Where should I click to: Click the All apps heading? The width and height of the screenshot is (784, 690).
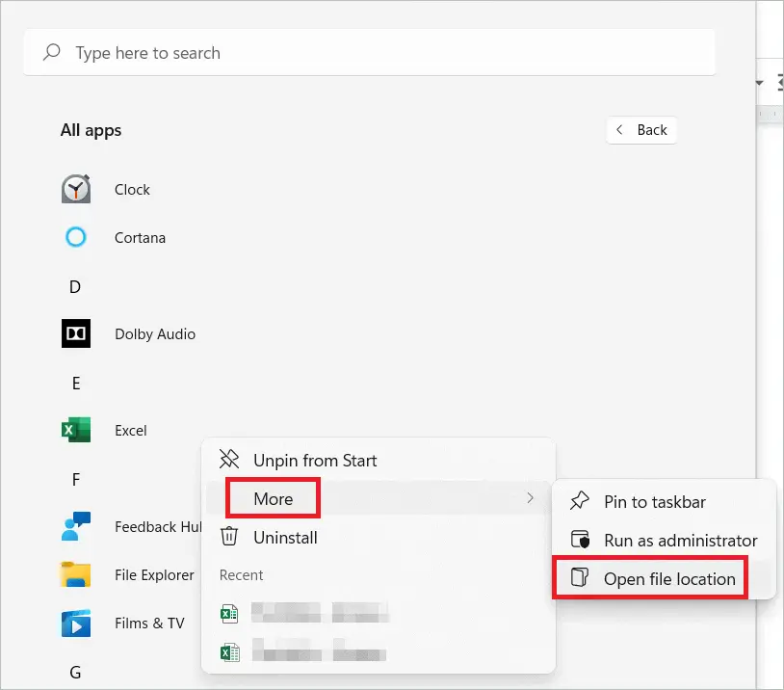(x=91, y=130)
